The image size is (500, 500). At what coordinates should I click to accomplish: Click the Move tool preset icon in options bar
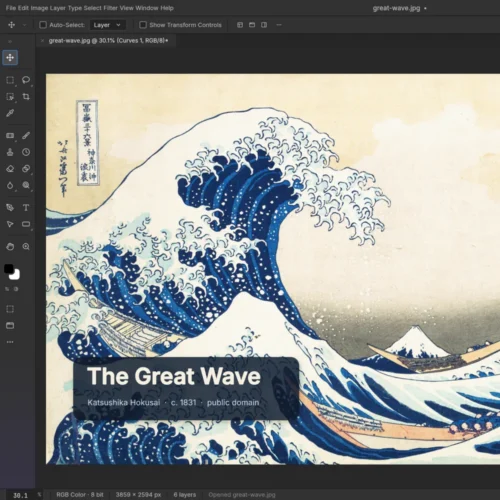point(11,25)
